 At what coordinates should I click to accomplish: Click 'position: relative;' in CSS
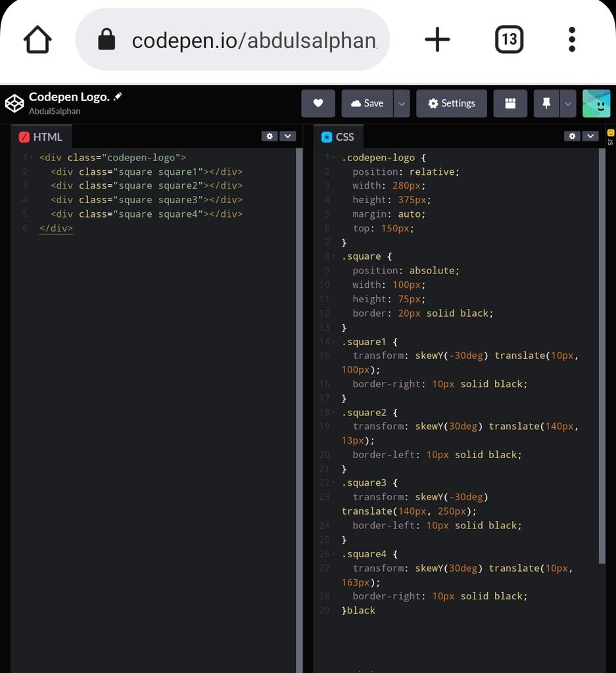406,172
